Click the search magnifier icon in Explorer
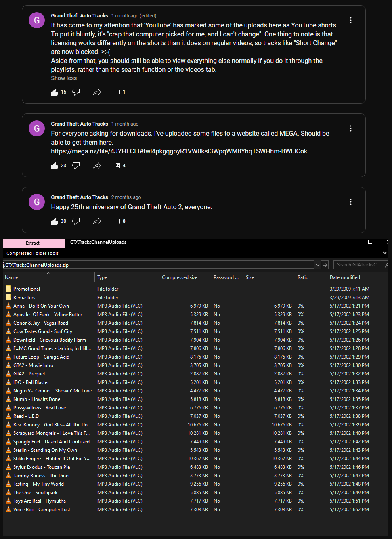This screenshot has width=392, height=539. (x=387, y=265)
